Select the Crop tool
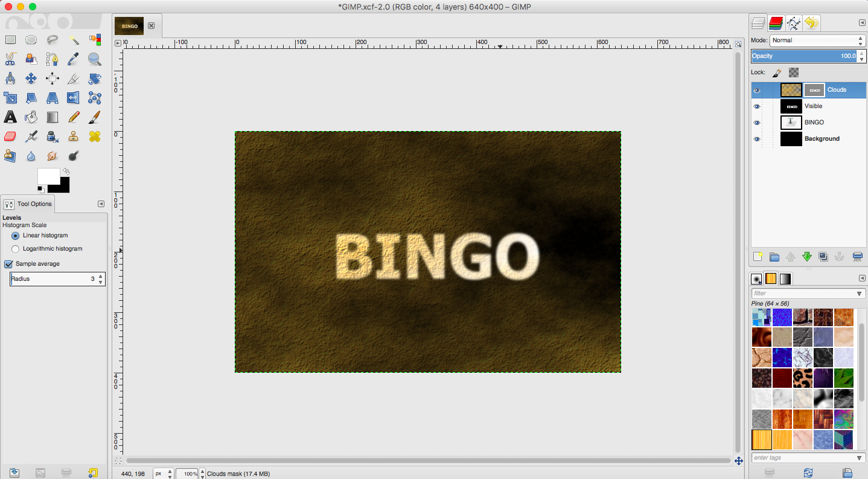The image size is (868, 479). coord(74,79)
